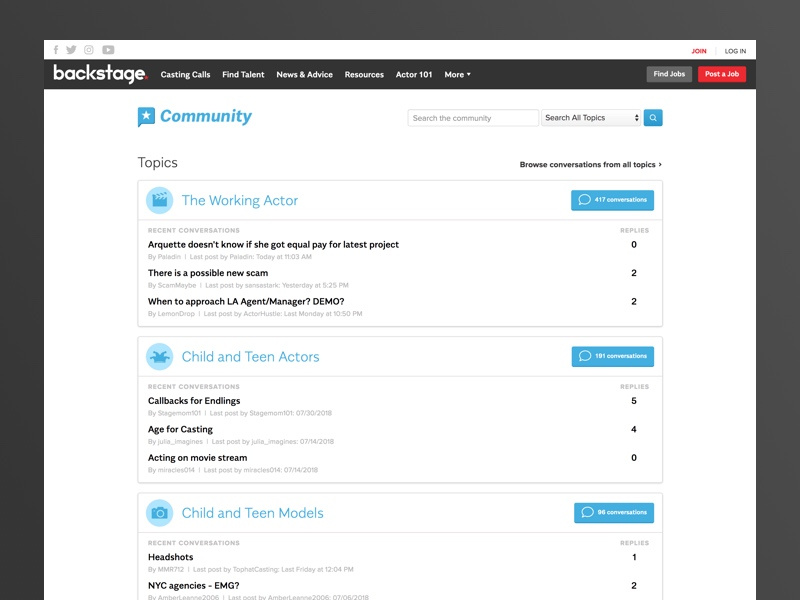Open Arquette equal pay conversation
Viewport: 800px width, 600px height.
[273, 244]
